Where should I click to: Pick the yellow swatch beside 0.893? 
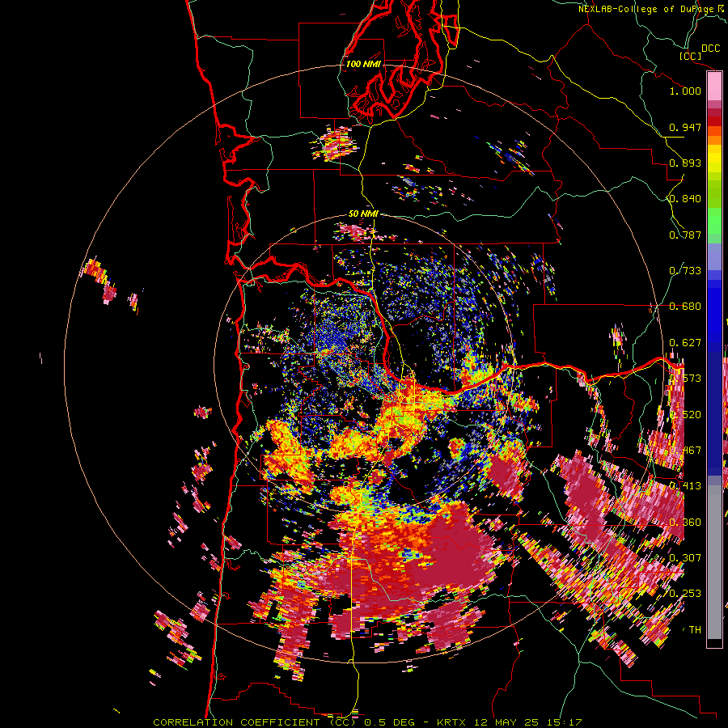(x=714, y=159)
